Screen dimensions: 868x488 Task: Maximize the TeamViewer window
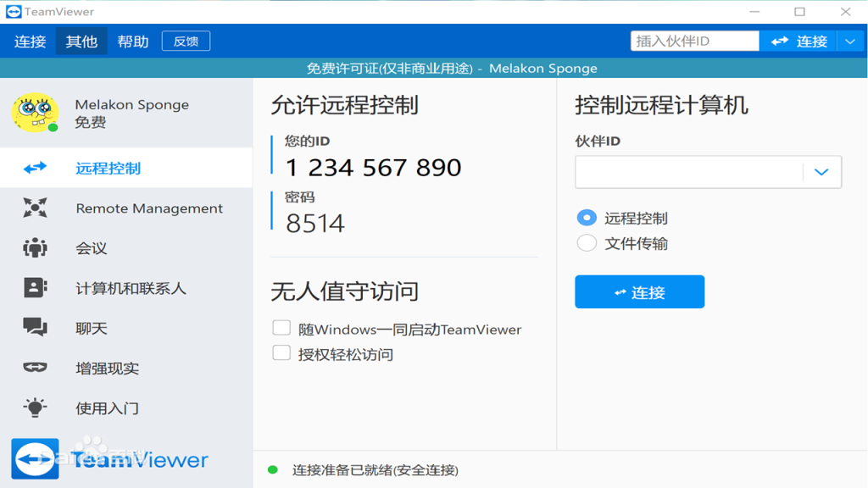799,12
